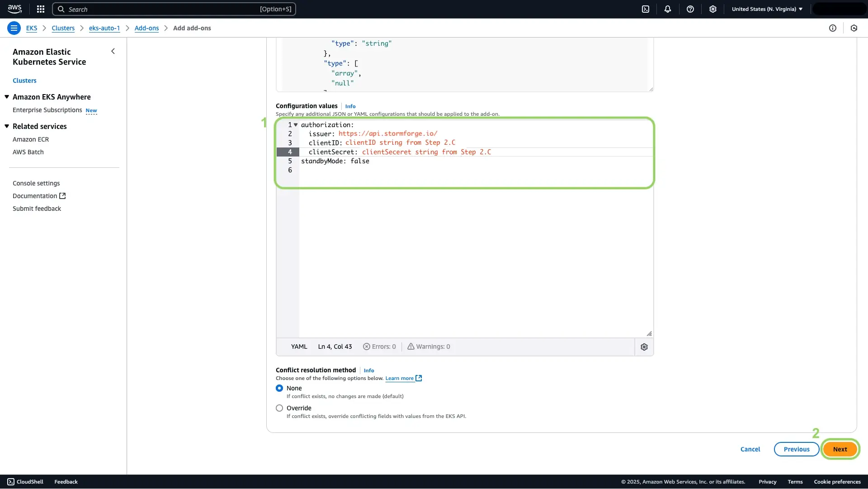Click the New badge beside Enterprise Subscriptions
Viewport: 868px width, 489px height.
[91, 110]
